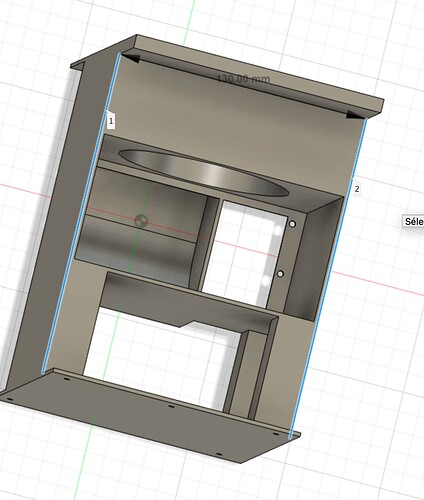This screenshot has height=500, width=424.
Task: Click the origin point symbol
Action: click(141, 221)
